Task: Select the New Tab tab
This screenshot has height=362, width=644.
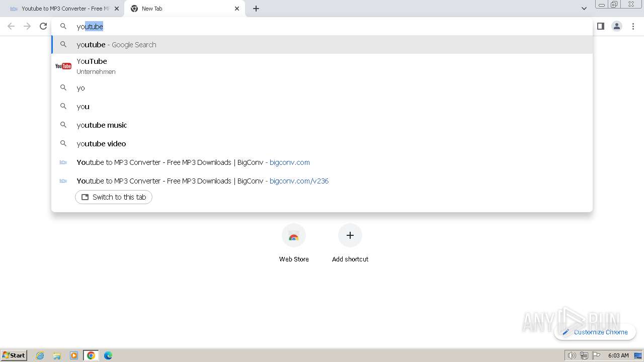Action: click(185, 9)
